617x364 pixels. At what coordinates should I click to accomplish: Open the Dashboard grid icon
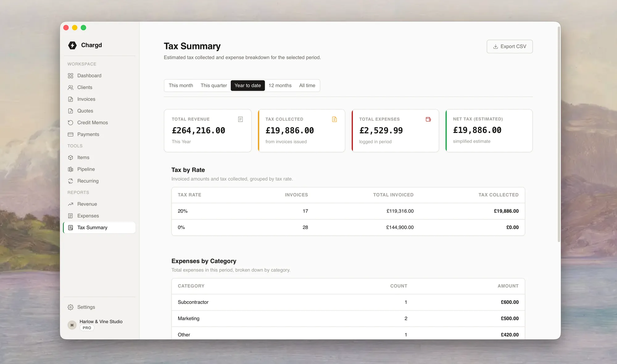click(71, 76)
